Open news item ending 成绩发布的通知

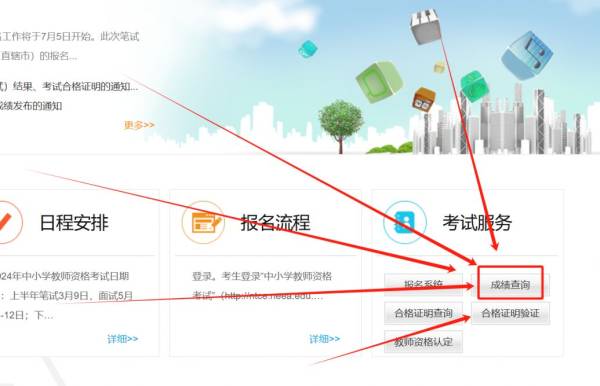31,106
